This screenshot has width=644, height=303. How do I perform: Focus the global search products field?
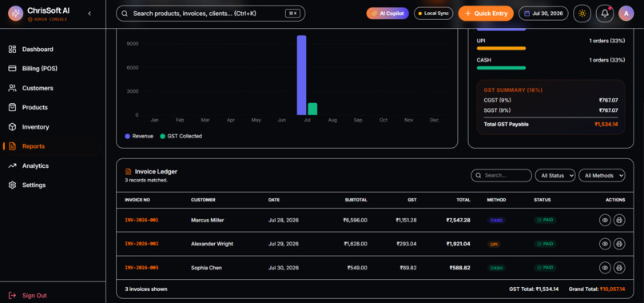210,14
